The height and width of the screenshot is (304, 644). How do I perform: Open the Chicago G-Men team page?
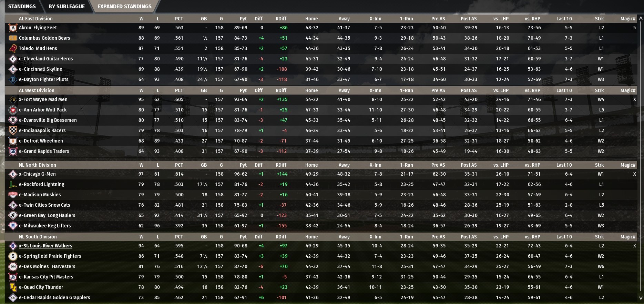[x=37, y=174]
